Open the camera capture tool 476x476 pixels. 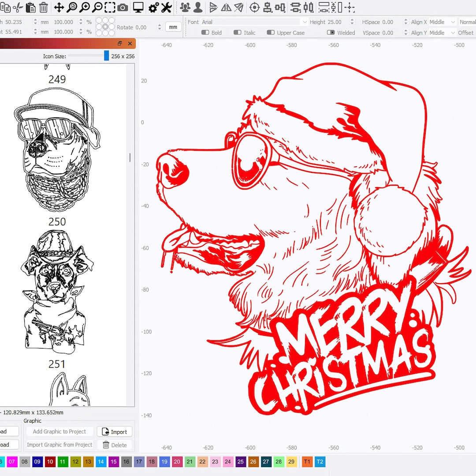tap(123, 7)
